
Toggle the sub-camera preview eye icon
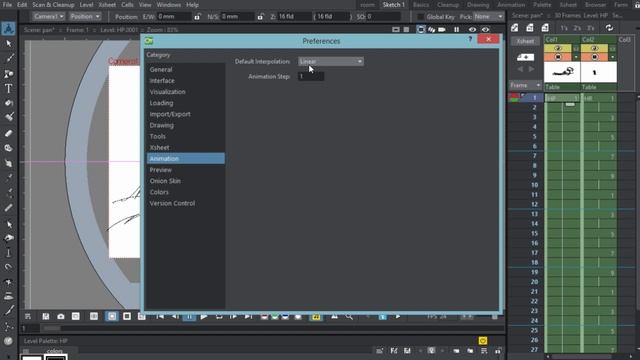click(x=485, y=29)
